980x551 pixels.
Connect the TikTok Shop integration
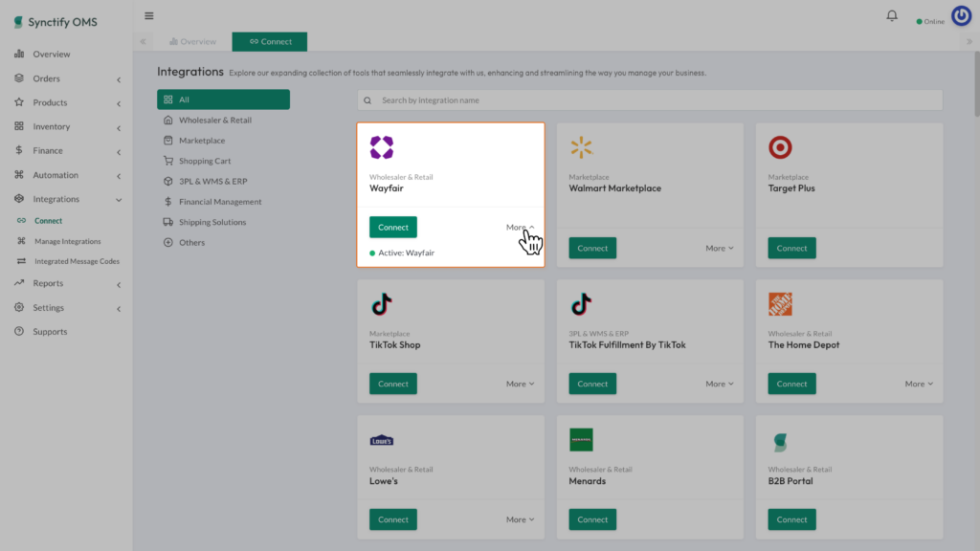[393, 384]
